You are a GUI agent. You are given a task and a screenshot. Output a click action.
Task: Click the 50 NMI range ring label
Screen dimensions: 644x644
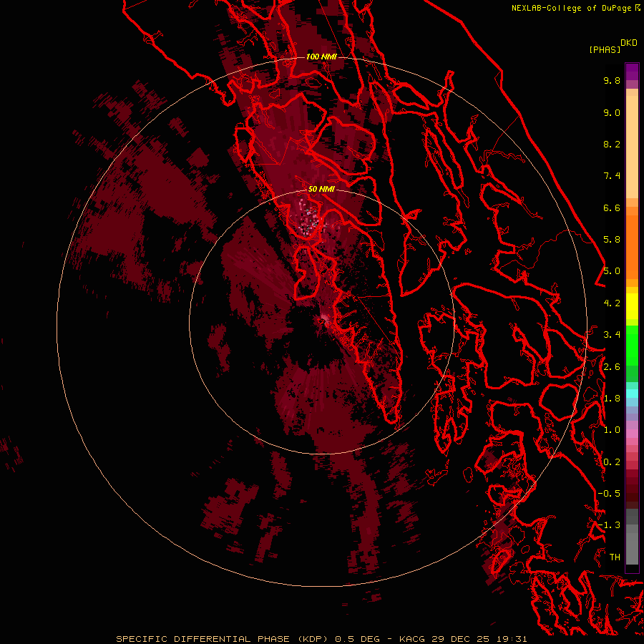coord(321,189)
